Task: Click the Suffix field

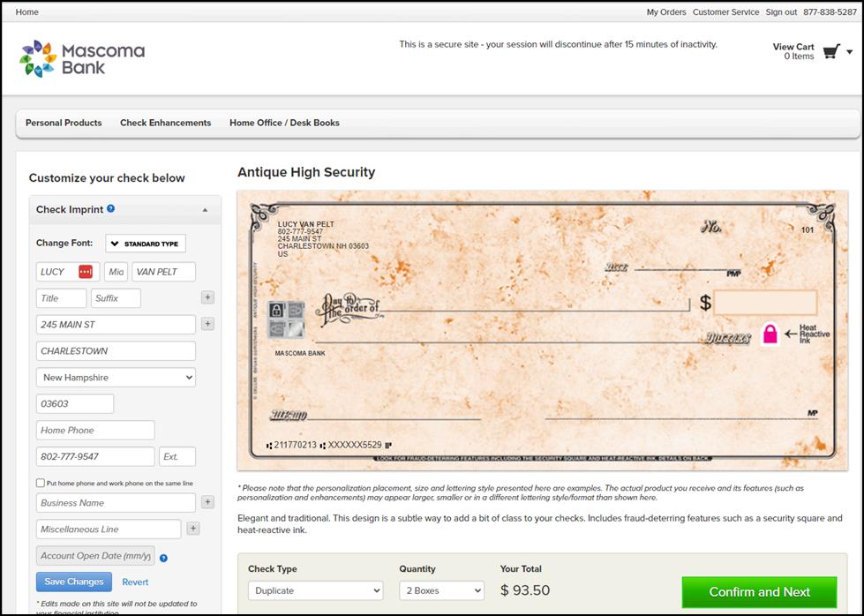Action: [x=116, y=298]
